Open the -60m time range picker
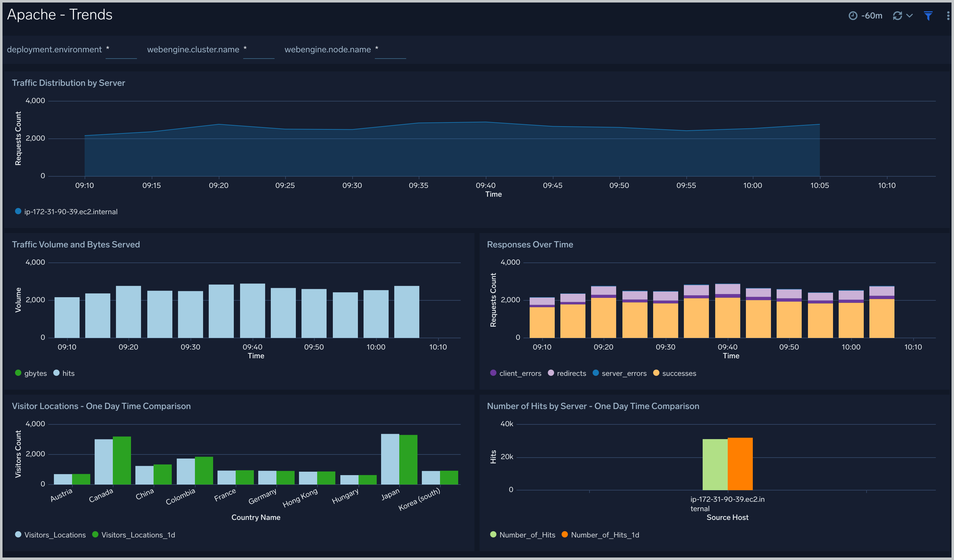 tap(865, 16)
